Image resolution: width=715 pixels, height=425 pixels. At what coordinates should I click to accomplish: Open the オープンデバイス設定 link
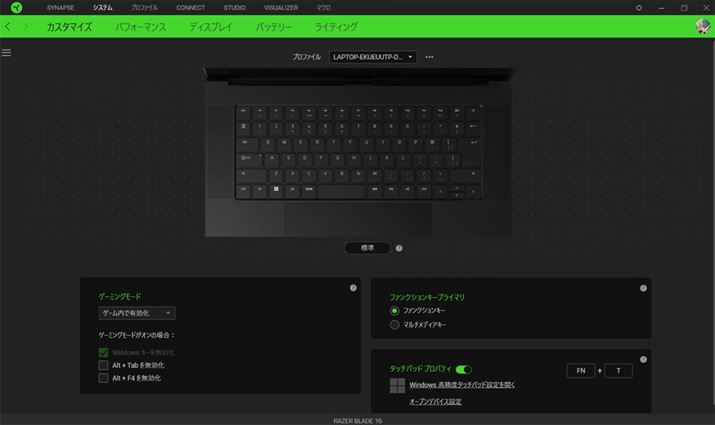pyautogui.click(x=435, y=401)
